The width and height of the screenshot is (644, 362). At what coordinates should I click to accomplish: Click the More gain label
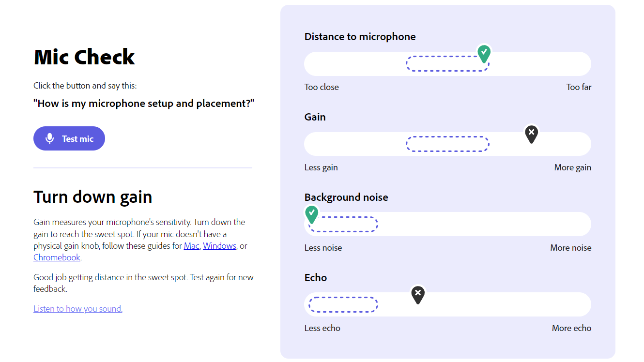point(572,167)
